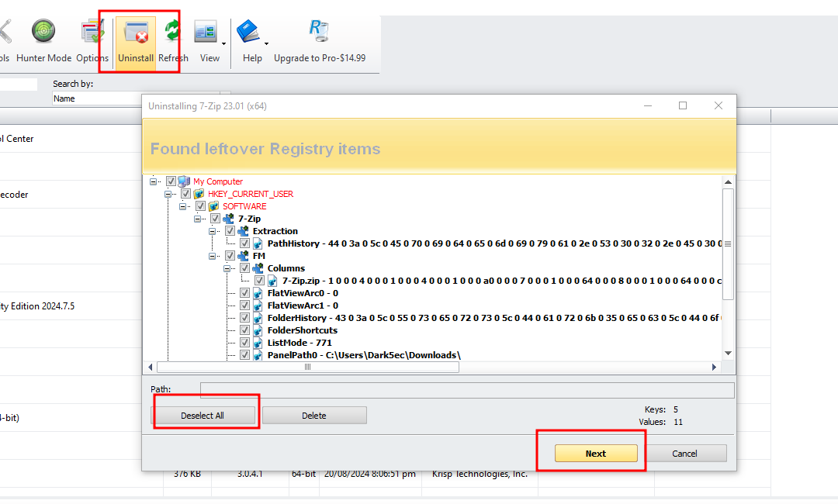Viewport: 838px width, 504px height.
Task: Click the Uninstall toolbar button
Action: click(136, 43)
